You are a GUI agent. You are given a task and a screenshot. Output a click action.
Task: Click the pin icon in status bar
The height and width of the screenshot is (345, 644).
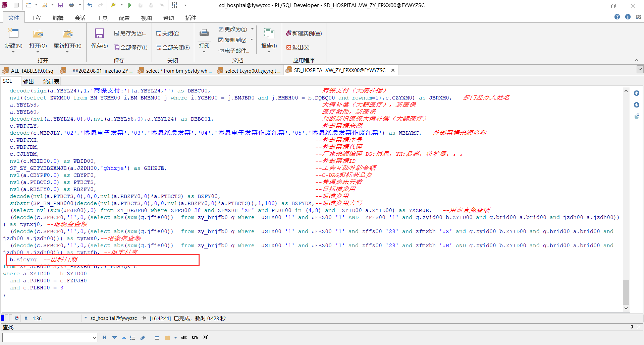coord(144,318)
